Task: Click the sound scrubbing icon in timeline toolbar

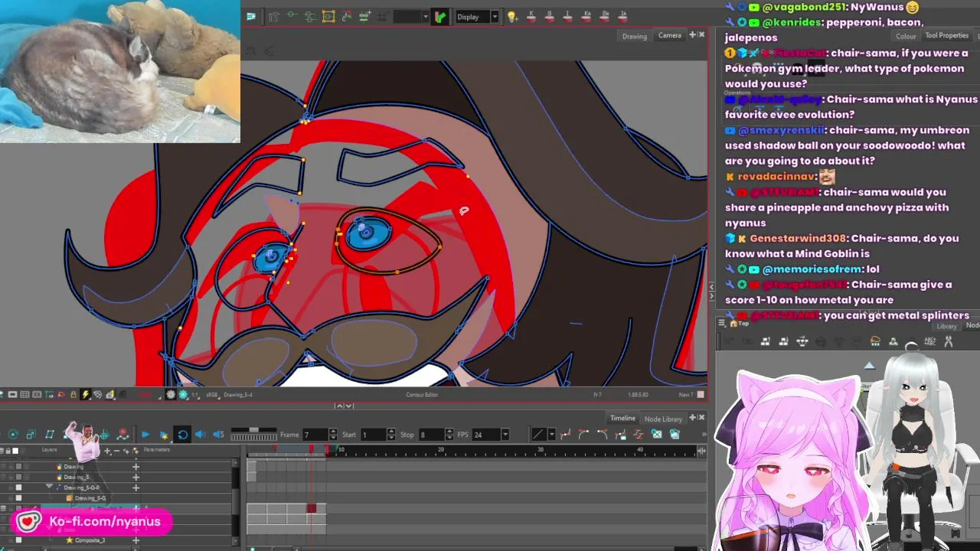Action: click(x=218, y=435)
